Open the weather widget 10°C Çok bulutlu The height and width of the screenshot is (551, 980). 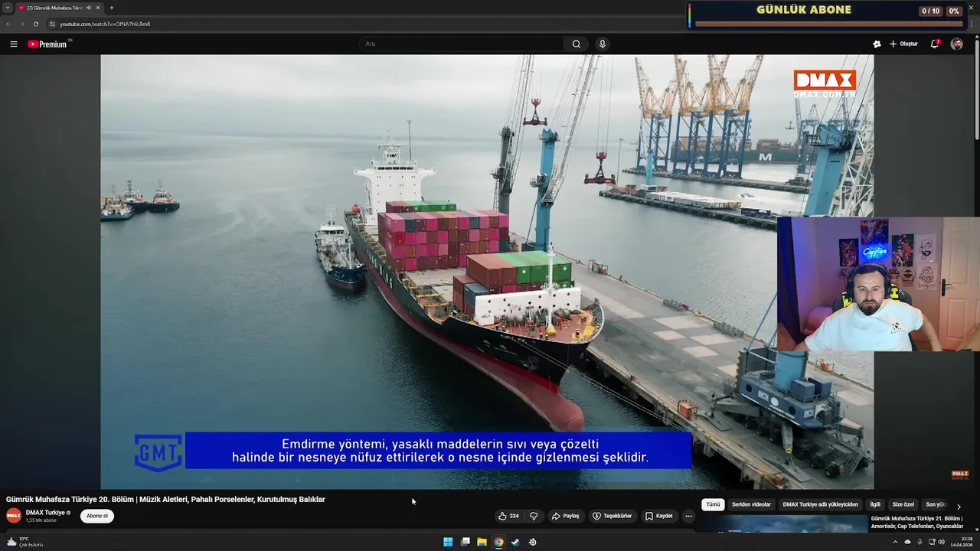click(24, 542)
